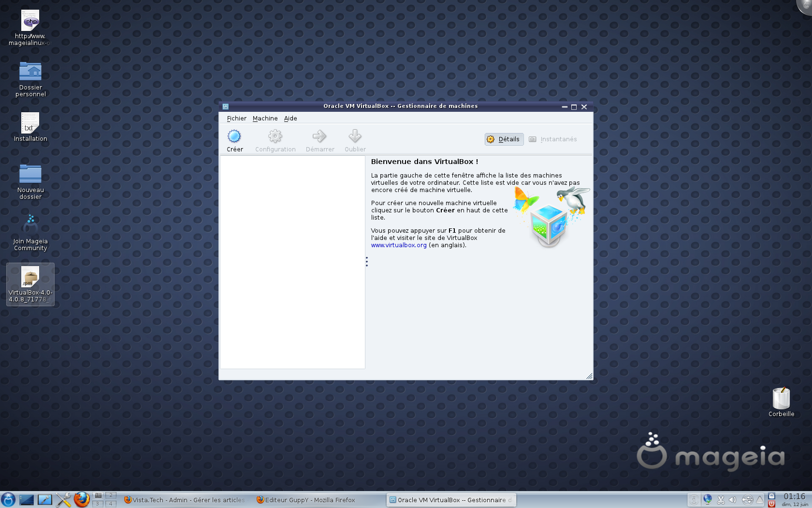Image resolution: width=812 pixels, height=508 pixels.
Task: Open the Fichier menu
Action: coord(236,119)
